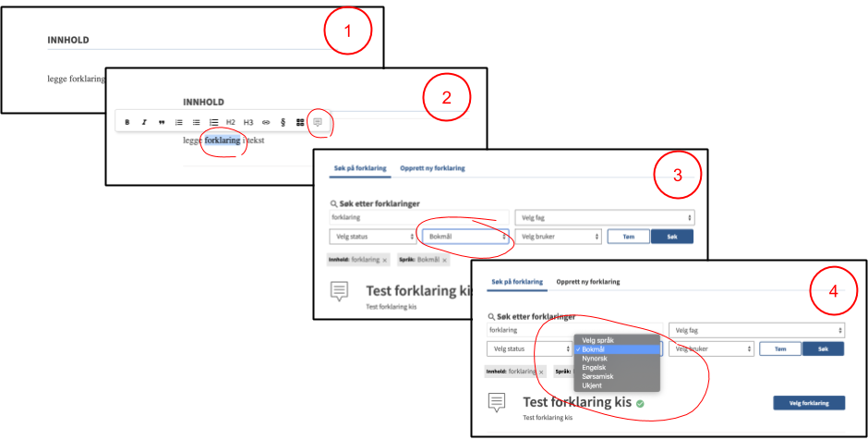Start a numbered list from toolbar
The height and width of the screenshot is (440, 868).
(x=179, y=122)
